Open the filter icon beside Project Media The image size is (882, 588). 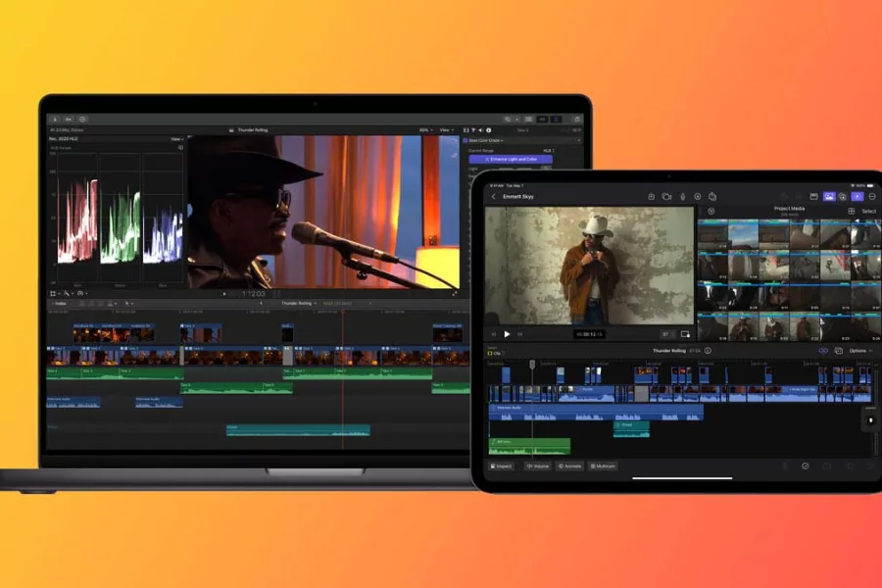tap(711, 211)
